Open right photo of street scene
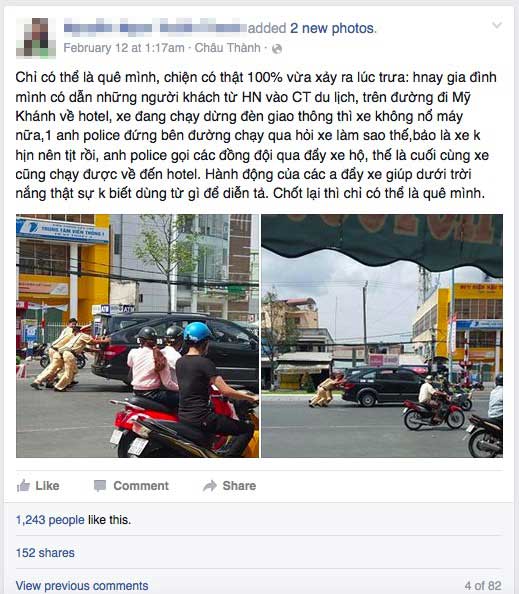Viewport: 519px width, 594px height. [x=382, y=336]
